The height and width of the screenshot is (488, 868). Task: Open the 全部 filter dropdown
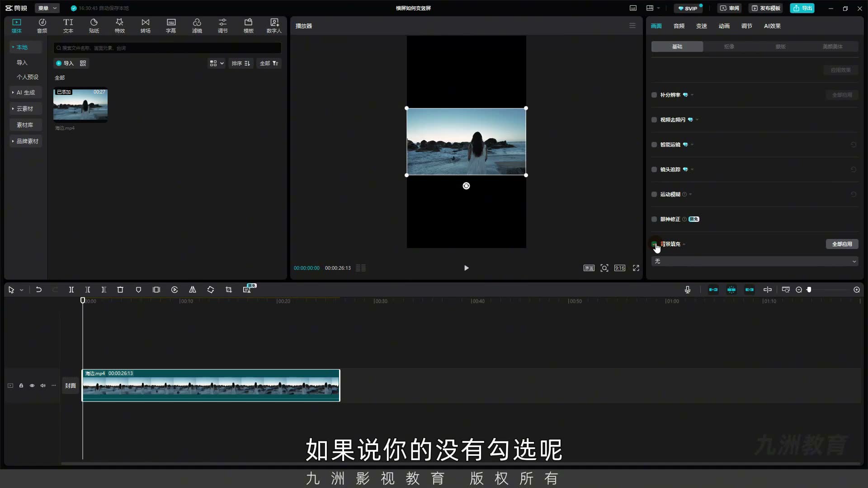pyautogui.click(x=269, y=63)
